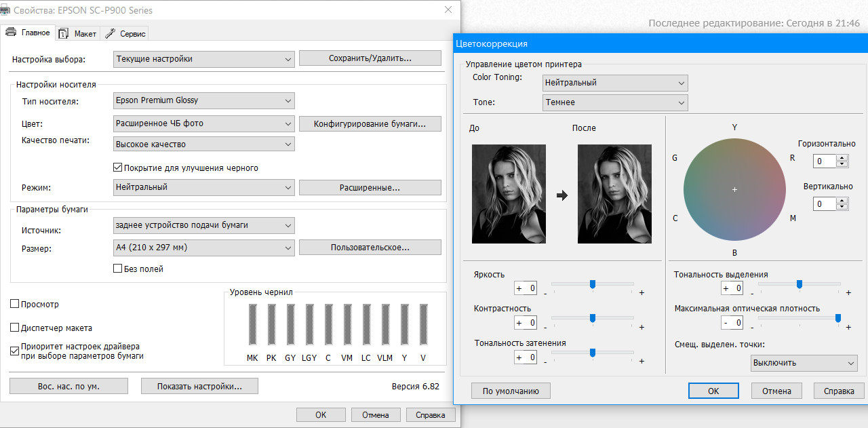Open the Color Toning dropdown
The image size is (868, 428).
pos(615,83)
